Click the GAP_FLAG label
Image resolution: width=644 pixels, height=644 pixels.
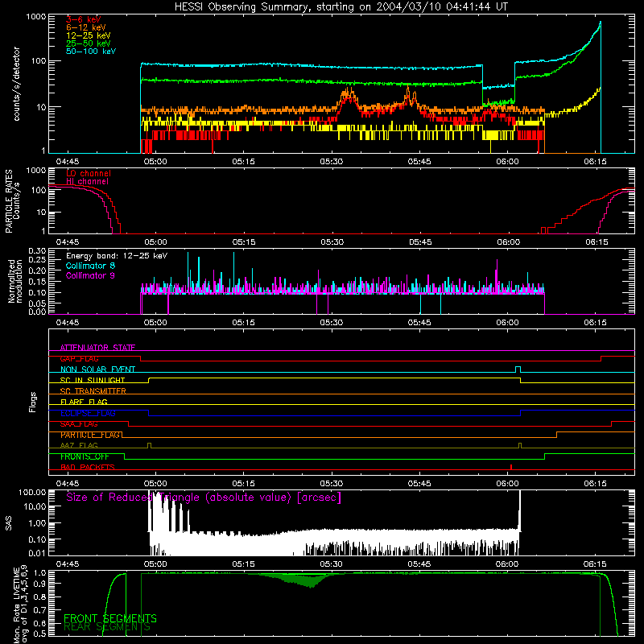pyautogui.click(x=79, y=358)
